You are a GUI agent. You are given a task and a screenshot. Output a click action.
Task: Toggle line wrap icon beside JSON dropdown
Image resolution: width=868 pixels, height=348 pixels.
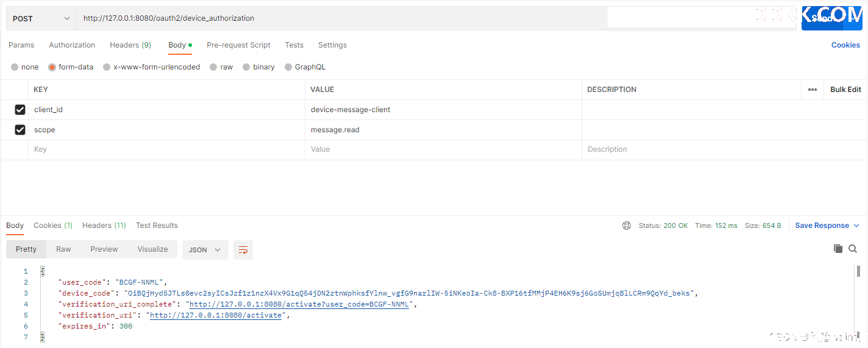pos(243,250)
